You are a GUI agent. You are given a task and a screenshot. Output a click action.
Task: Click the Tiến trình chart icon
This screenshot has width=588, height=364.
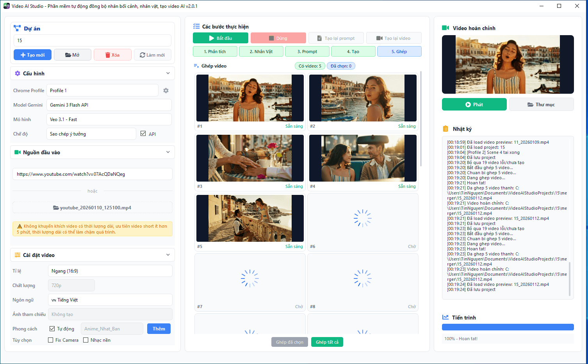pos(445,318)
